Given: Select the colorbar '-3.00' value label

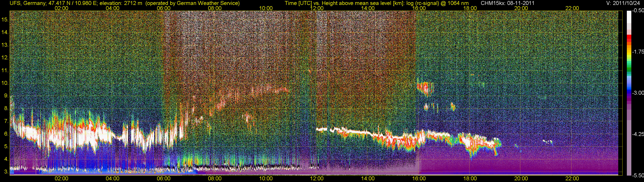Looking at the screenshot, I should pyautogui.click(x=638, y=93).
